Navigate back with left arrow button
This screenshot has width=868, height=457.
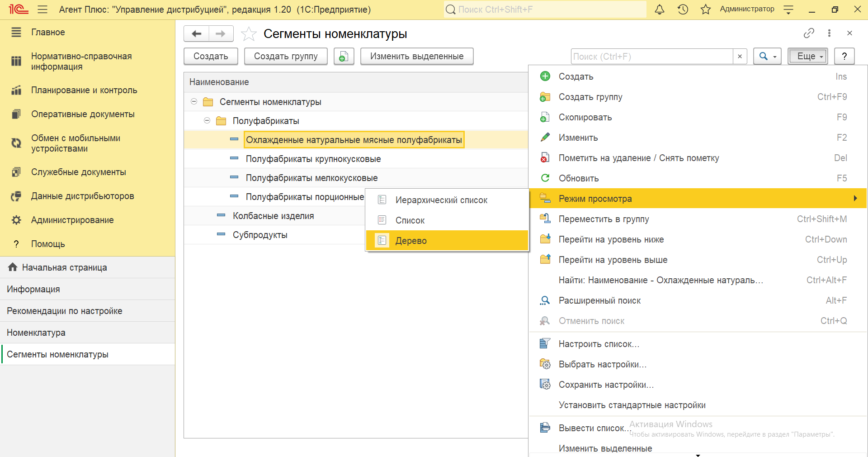click(197, 34)
